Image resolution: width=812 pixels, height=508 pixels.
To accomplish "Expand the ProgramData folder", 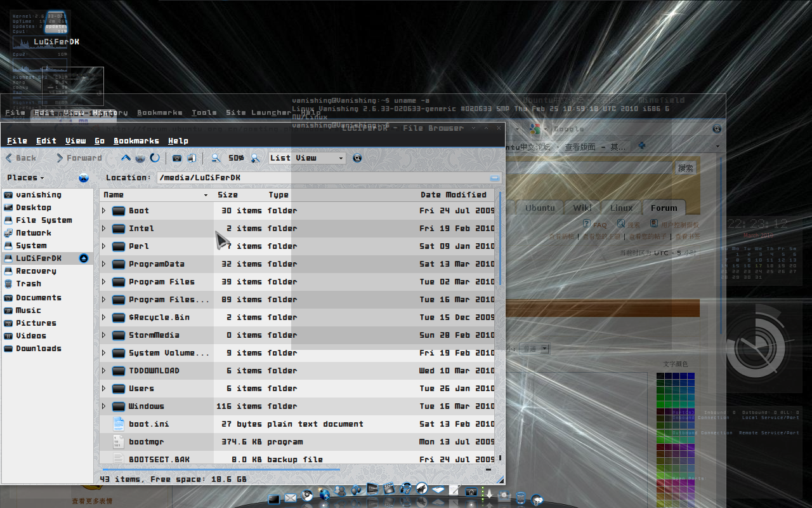I will [x=104, y=264].
